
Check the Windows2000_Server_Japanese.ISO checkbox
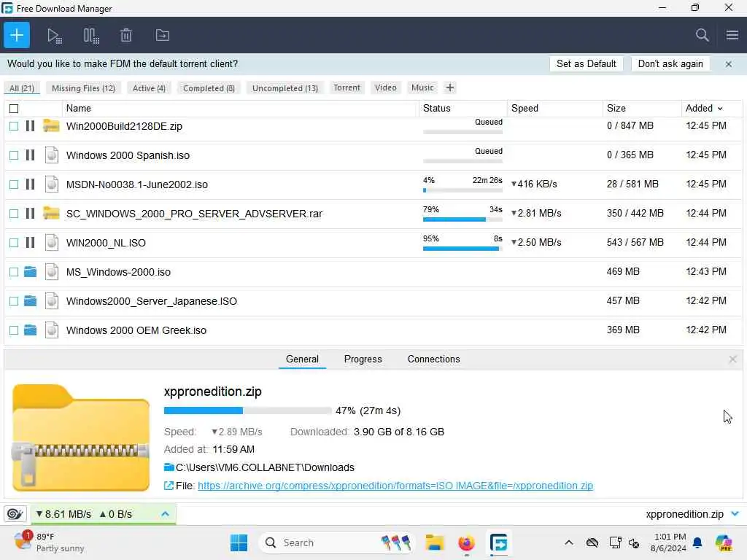(x=14, y=301)
